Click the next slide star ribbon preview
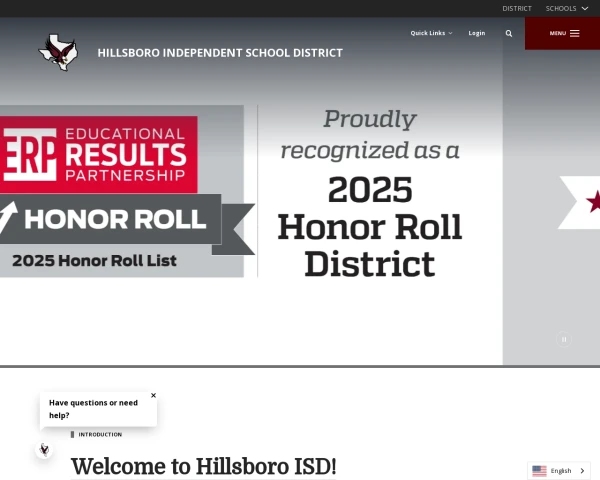600x480 pixels. (579, 202)
